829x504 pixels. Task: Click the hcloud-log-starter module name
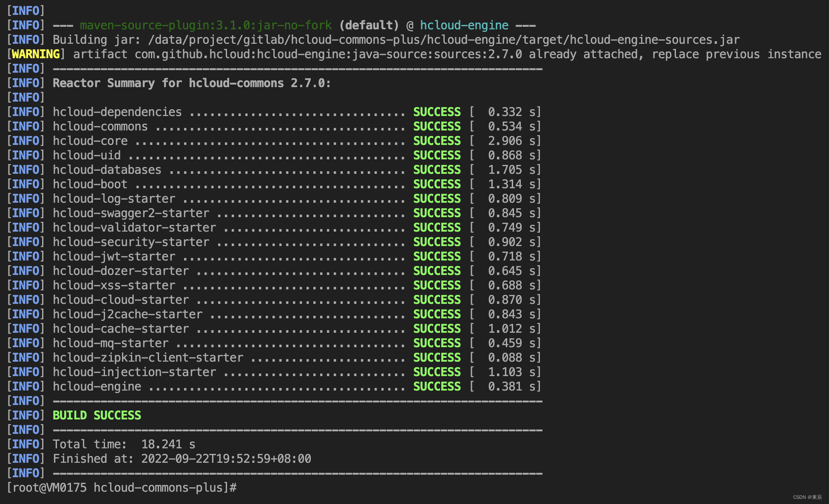[x=114, y=198]
